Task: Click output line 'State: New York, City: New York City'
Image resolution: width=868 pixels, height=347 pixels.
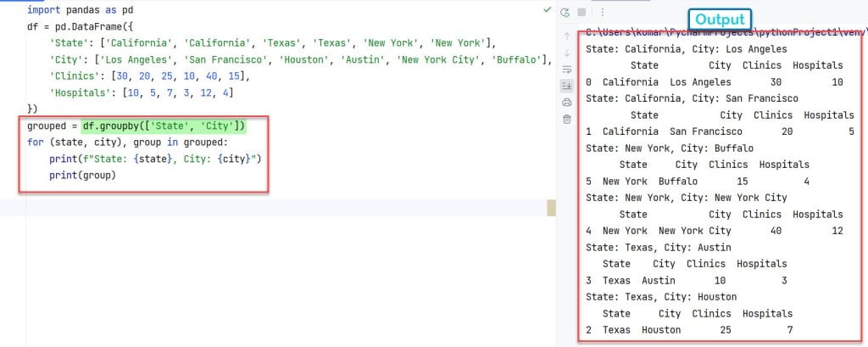Action: coord(687,198)
